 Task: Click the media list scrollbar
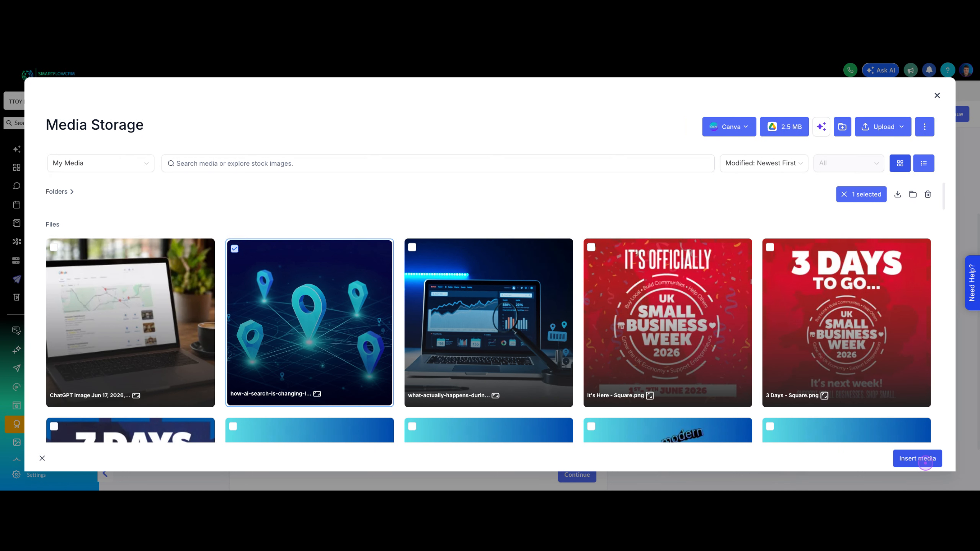pyautogui.click(x=944, y=196)
